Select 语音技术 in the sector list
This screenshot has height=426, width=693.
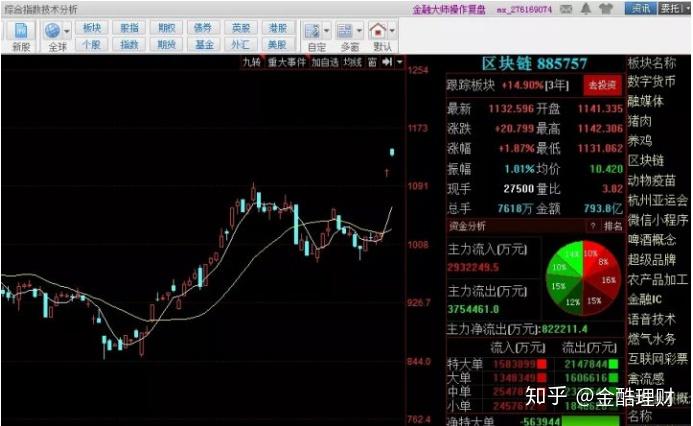click(x=652, y=319)
